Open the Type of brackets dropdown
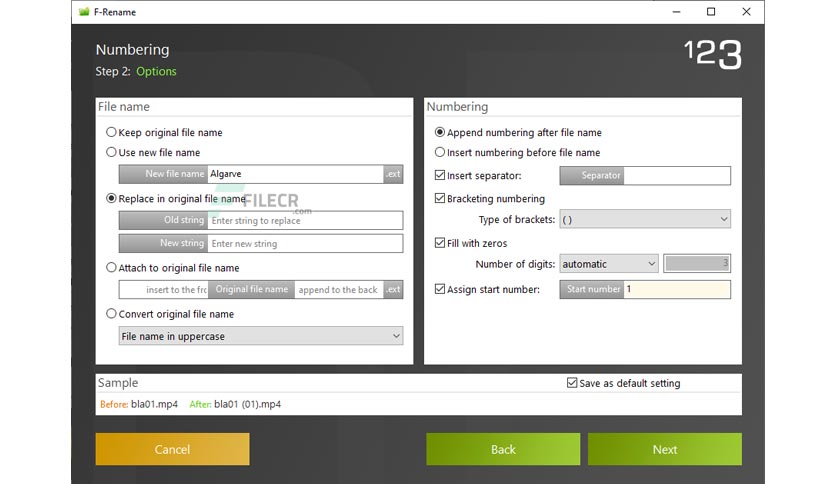 tap(645, 219)
